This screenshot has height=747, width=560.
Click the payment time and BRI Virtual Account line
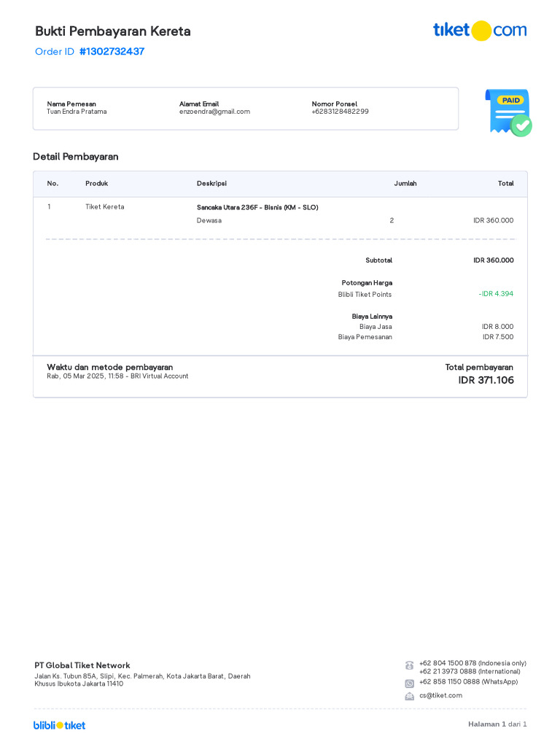[117, 376]
